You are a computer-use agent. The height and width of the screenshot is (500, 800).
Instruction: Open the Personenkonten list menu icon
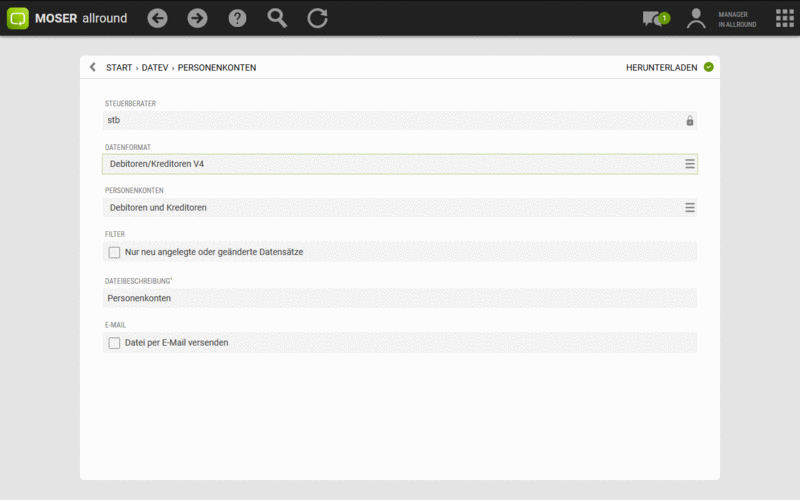point(690,208)
